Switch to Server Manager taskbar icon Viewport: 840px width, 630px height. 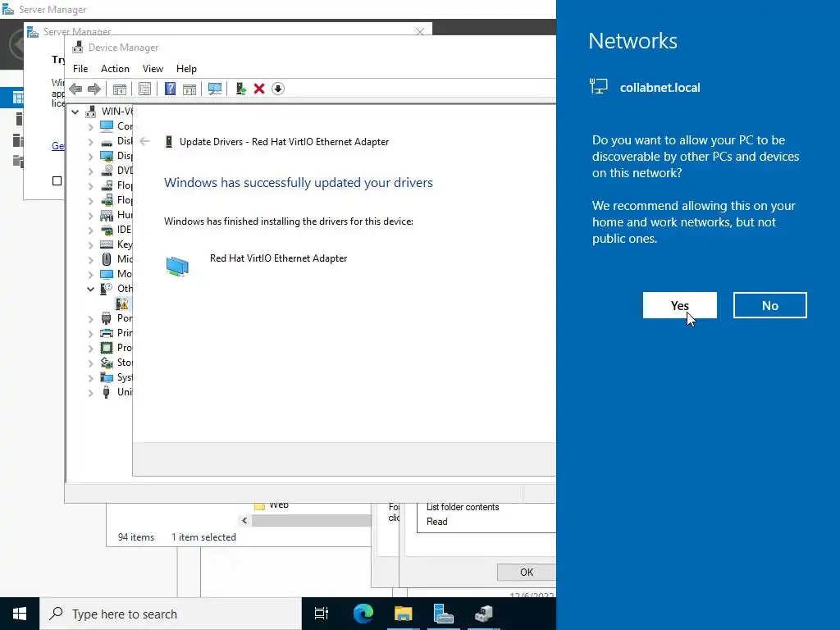pos(444,614)
